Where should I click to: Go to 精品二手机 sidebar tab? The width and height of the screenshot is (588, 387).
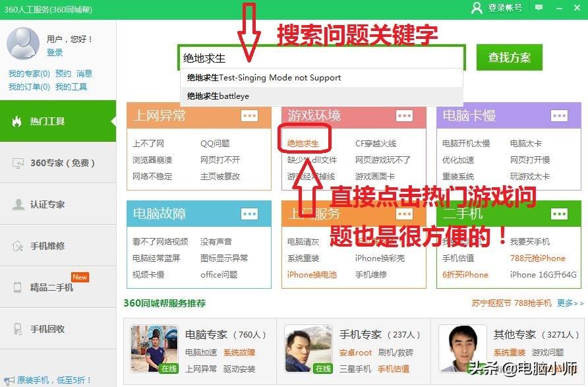[58, 287]
